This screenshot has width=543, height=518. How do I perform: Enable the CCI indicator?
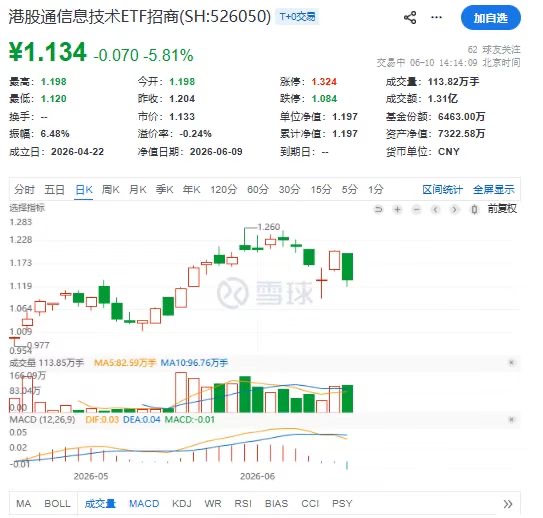(x=310, y=503)
